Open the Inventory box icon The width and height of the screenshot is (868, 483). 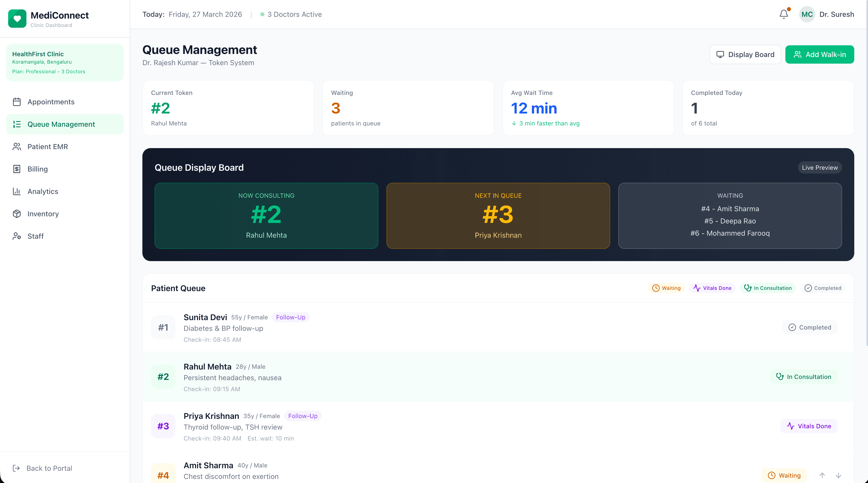pos(17,214)
